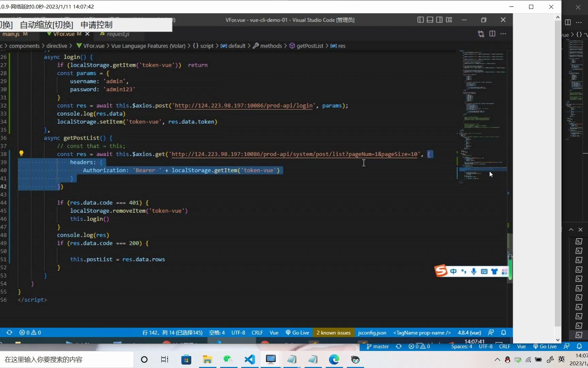588x368 pixels.
Task: Open the system/post/list API URL link
Action: click(x=294, y=154)
